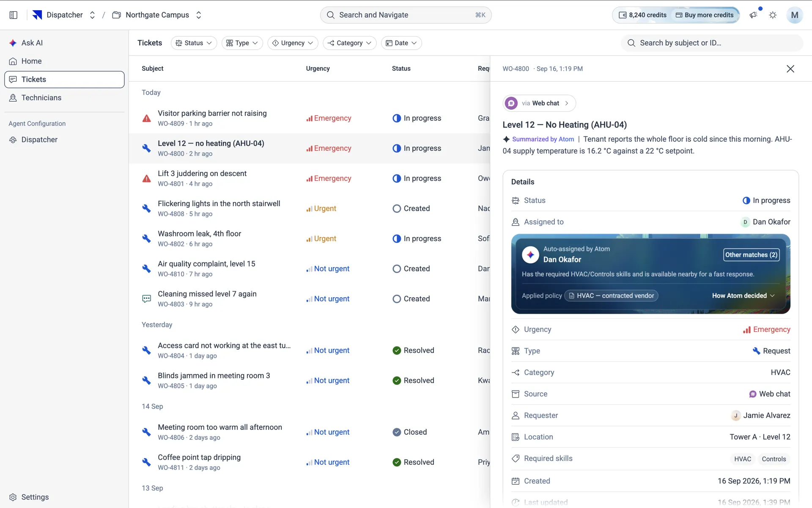
Task: Click the chat icon for Cleaning missed level 7
Action: tap(146, 298)
